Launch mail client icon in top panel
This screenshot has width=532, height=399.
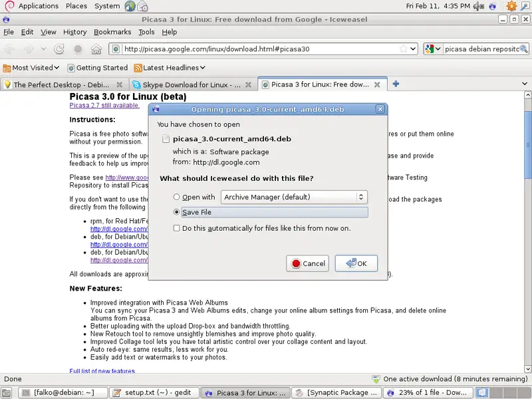[142, 6]
